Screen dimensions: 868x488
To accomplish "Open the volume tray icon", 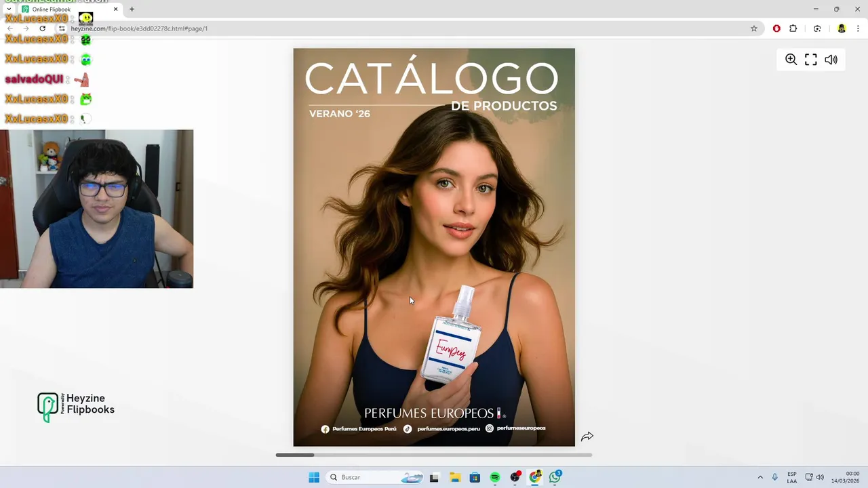I will [x=820, y=477].
